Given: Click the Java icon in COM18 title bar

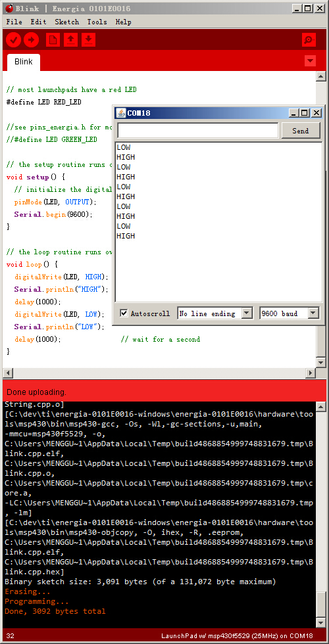Looking at the screenshot, I should click(121, 113).
